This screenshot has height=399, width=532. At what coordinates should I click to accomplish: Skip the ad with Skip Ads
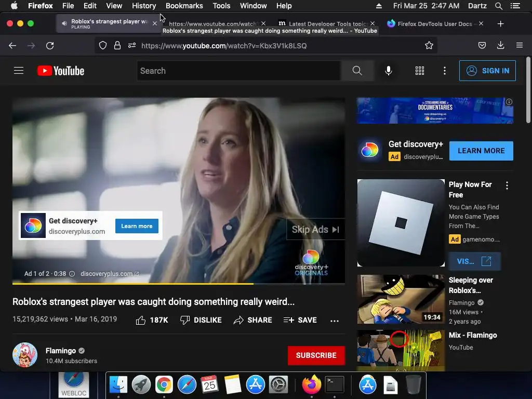click(315, 230)
